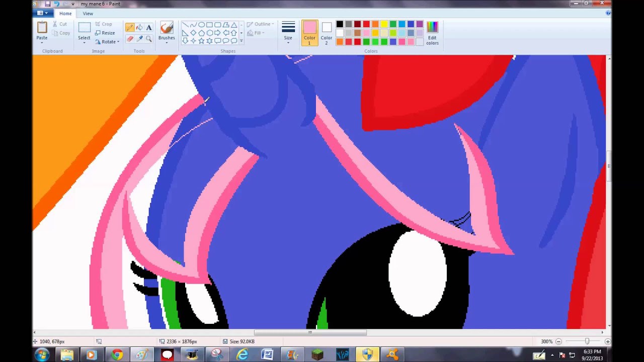Viewport: 644px width, 362px height.
Task: Expand the Shapes gallery More arrow
Action: tap(242, 41)
